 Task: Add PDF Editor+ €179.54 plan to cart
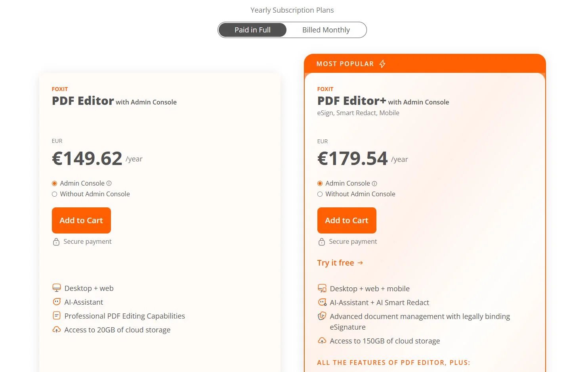point(347,220)
